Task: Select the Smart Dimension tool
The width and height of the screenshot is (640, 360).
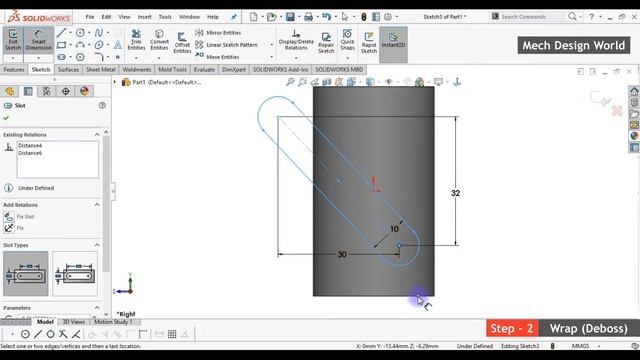Action: 39,40
